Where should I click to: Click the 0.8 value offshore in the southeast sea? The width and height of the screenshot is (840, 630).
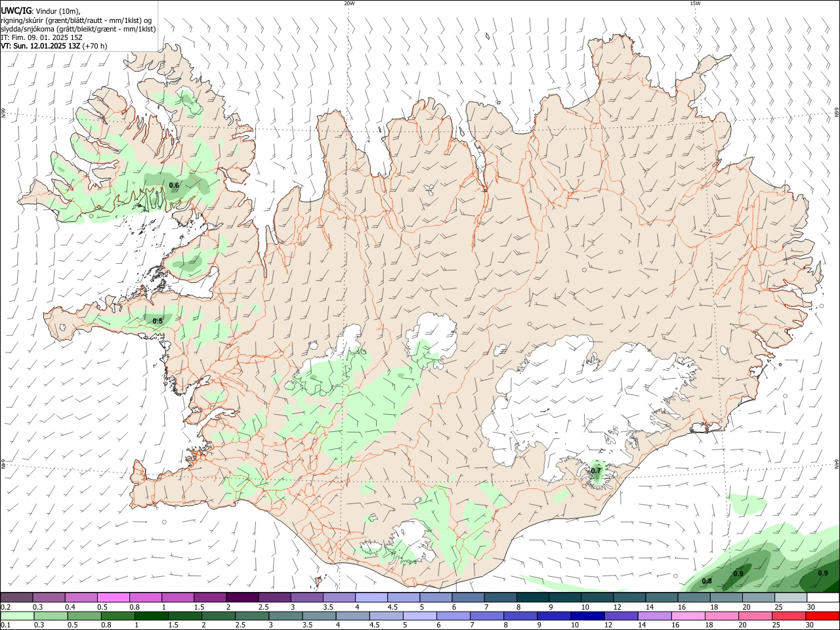(707, 581)
